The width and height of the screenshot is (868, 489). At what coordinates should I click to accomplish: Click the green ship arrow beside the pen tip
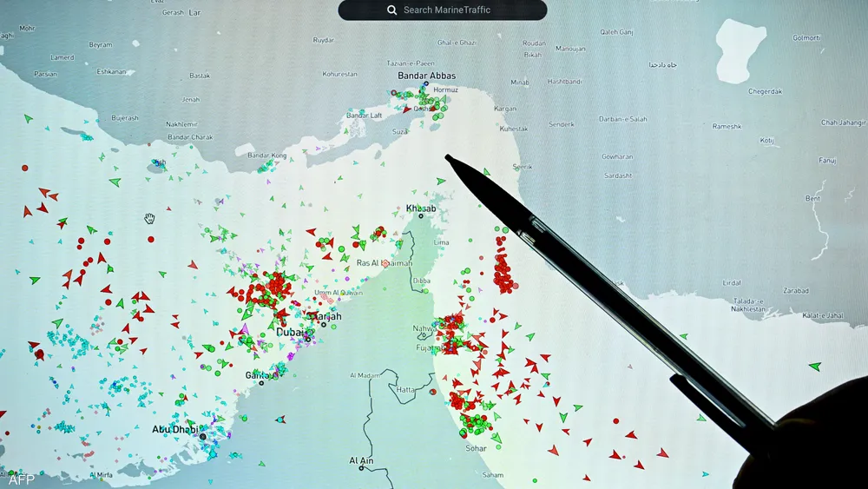pos(441,181)
